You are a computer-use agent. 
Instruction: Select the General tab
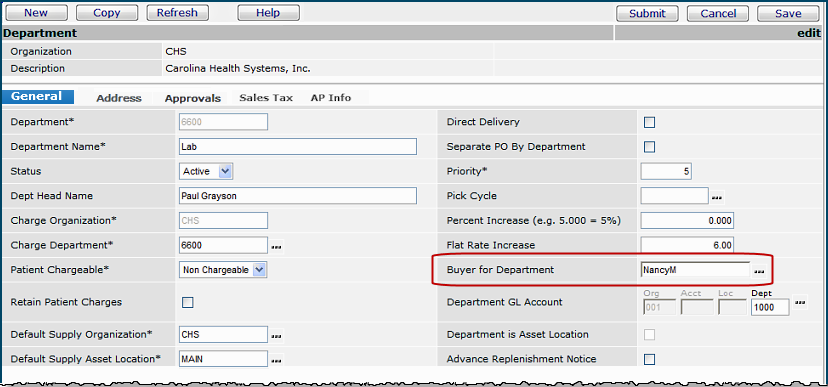(37, 97)
